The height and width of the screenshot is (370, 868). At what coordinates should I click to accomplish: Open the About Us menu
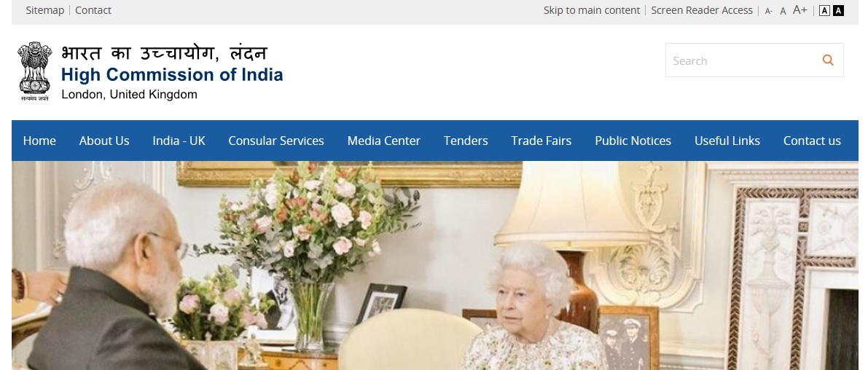click(x=104, y=141)
